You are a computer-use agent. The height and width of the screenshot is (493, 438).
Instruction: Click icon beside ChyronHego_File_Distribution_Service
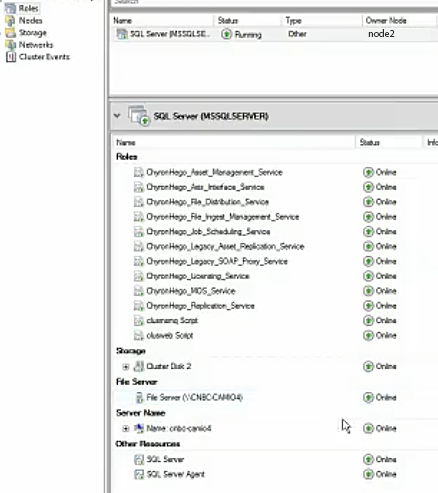point(139,202)
